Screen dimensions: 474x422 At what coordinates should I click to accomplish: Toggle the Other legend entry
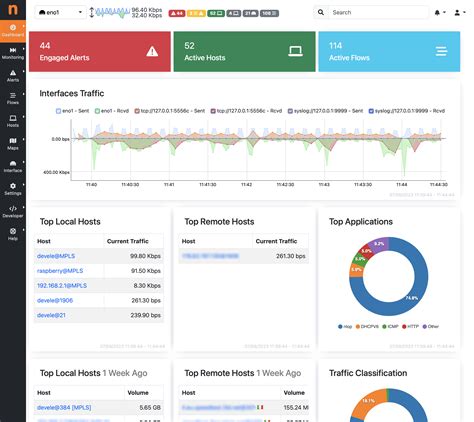coord(431,326)
